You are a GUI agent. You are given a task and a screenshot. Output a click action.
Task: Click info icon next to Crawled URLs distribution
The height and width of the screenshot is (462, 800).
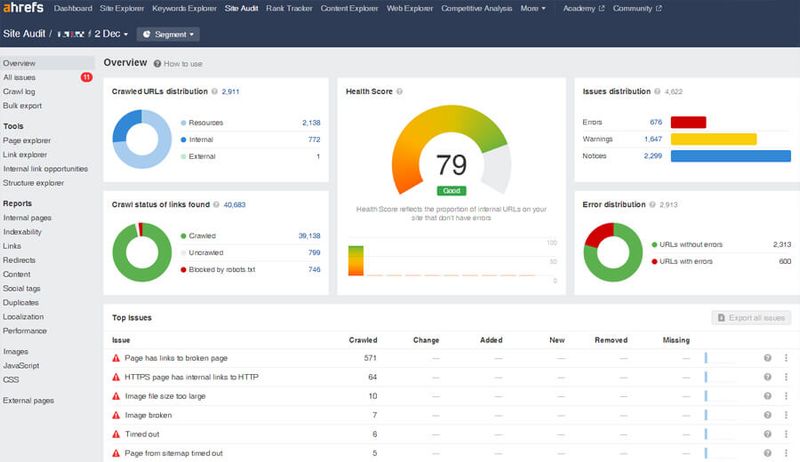[x=214, y=91]
